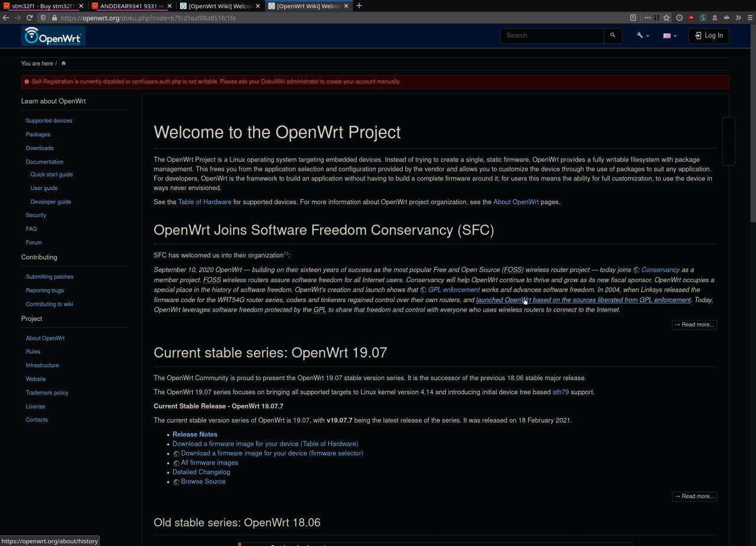Open the uBlock Origin extension
Viewport: 756px width, 546px height.
[x=691, y=18]
